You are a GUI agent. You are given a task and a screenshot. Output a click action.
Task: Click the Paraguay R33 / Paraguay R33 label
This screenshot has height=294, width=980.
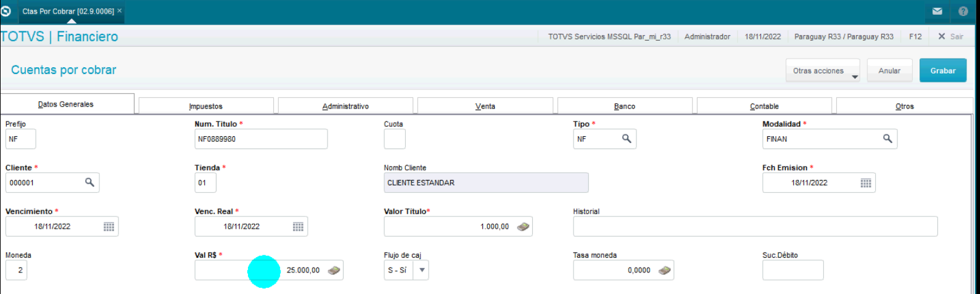(x=844, y=36)
